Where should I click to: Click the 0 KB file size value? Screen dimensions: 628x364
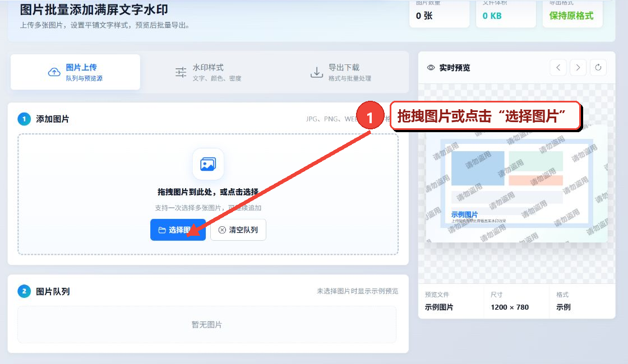[x=492, y=16]
